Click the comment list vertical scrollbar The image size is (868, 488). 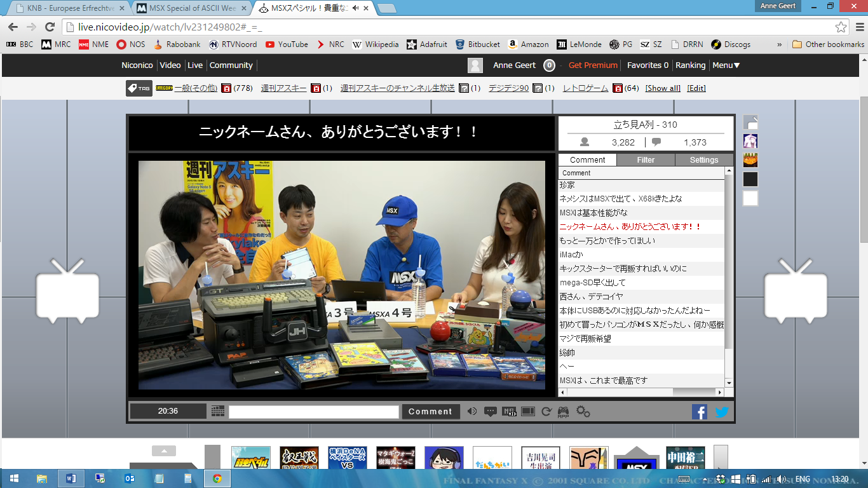729,277
